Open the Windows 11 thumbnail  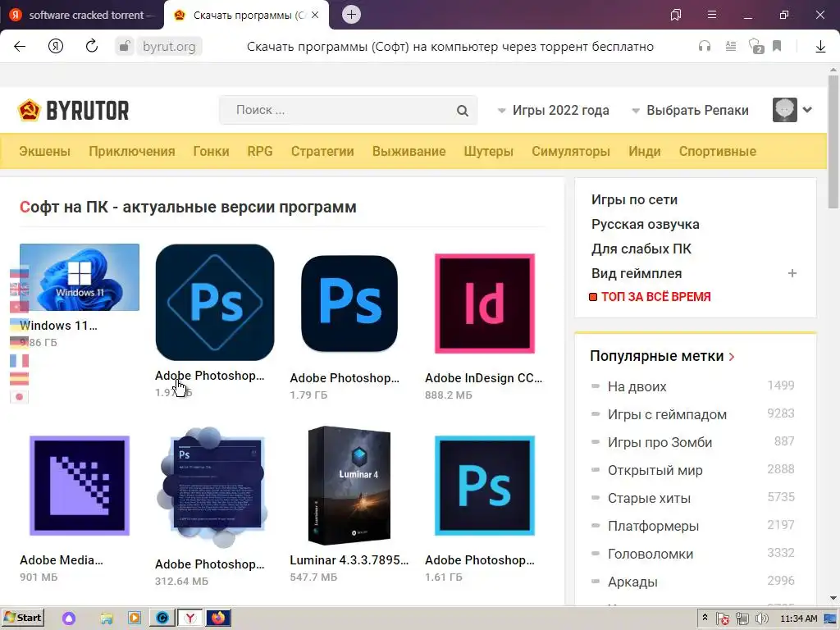tap(80, 277)
